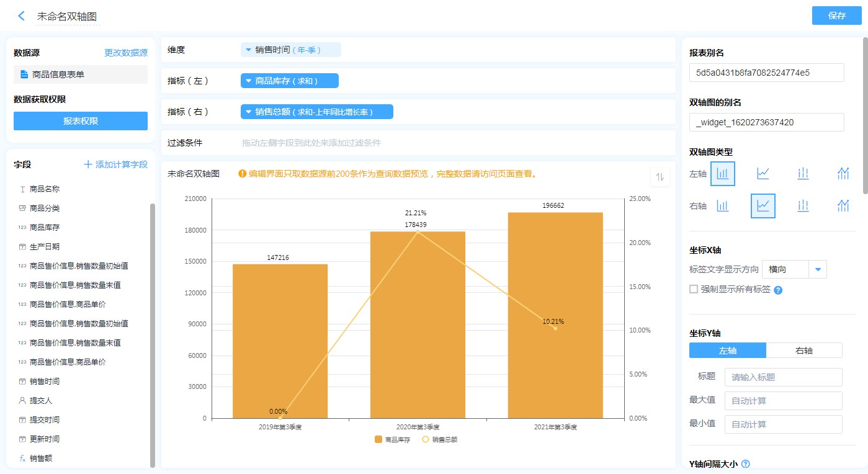Click the 更改数据源 link

tap(125, 53)
